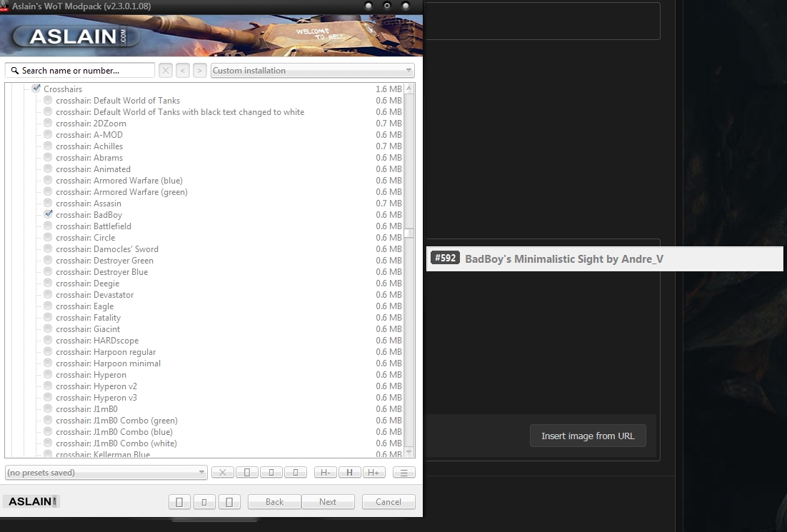Select crosshair: Animated radio button
Viewport: 787px width, 532px height.
48,169
